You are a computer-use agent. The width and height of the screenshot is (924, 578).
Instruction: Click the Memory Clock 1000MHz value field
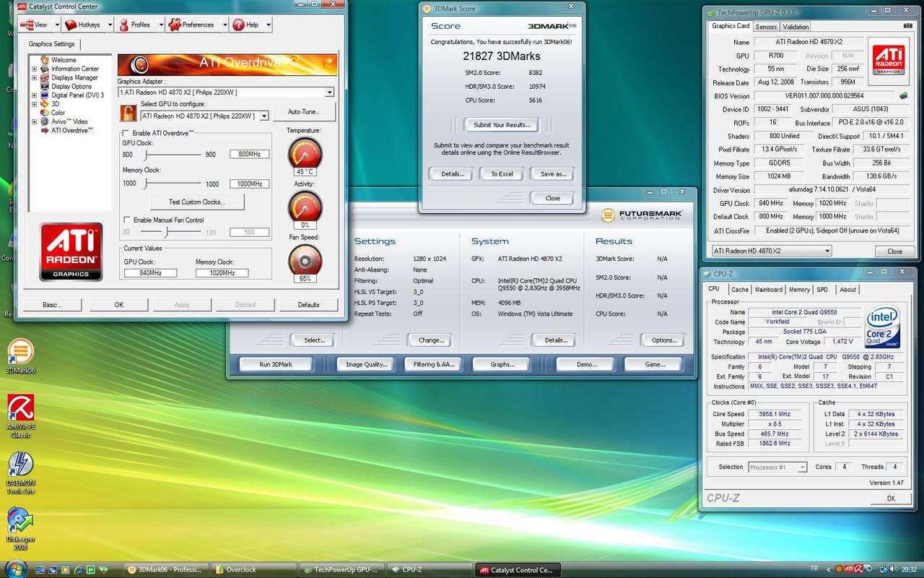pos(250,184)
